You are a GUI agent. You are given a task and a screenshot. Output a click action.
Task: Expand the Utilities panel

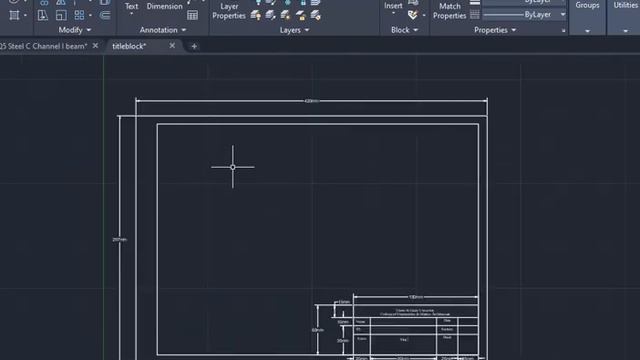pos(625,31)
